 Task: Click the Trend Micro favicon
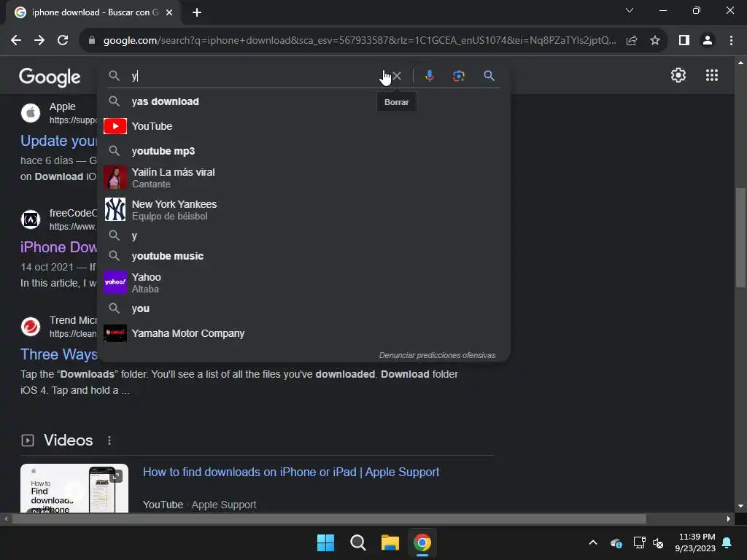pyautogui.click(x=31, y=327)
